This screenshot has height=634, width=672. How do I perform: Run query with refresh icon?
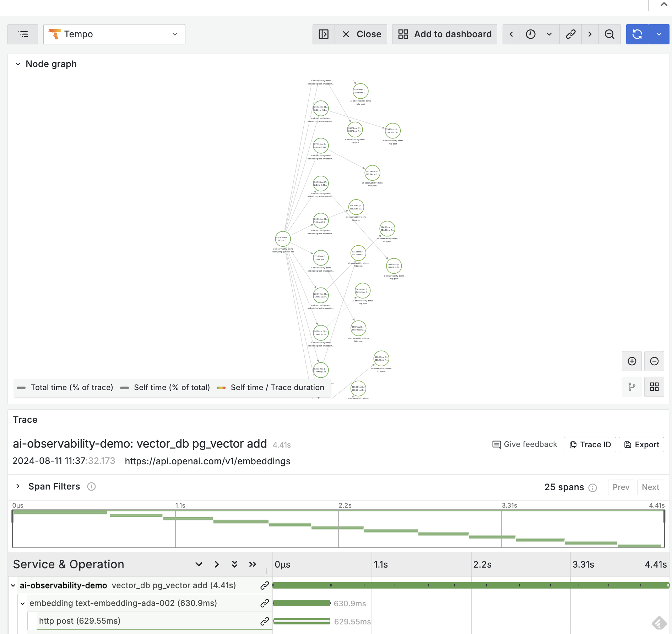tap(637, 34)
